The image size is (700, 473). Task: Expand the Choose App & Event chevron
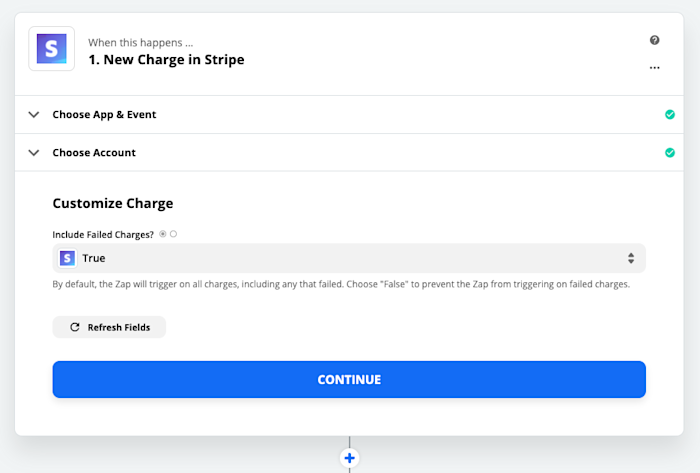point(34,115)
